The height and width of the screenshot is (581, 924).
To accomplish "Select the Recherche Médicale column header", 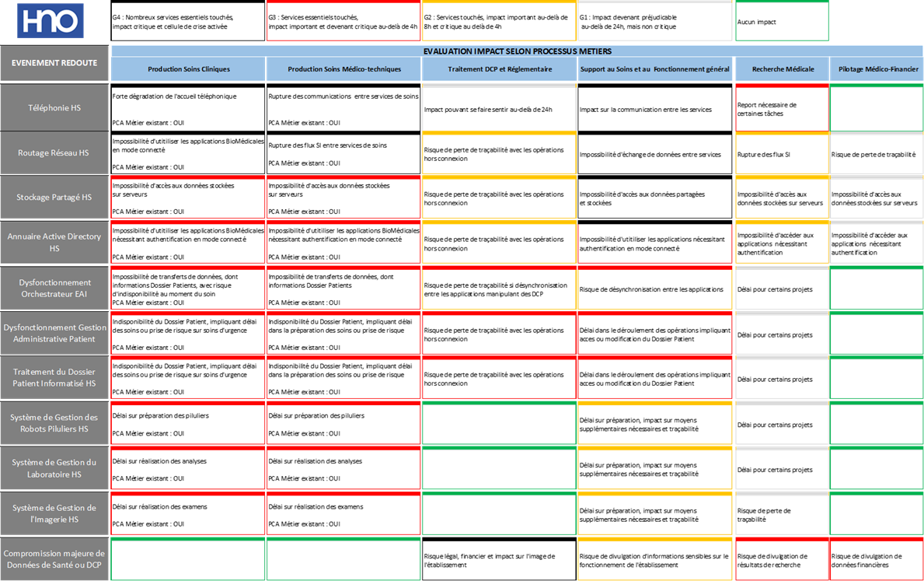I will [x=783, y=69].
